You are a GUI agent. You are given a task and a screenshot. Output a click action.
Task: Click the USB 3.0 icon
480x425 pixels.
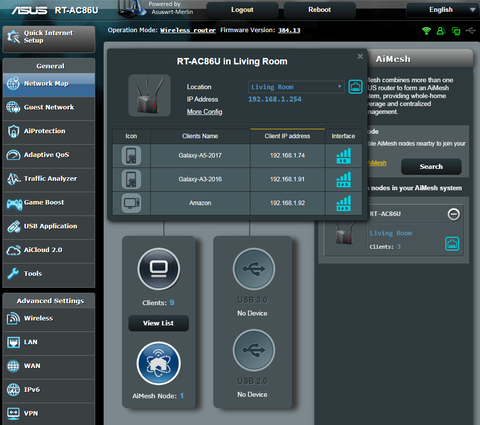coord(254,269)
